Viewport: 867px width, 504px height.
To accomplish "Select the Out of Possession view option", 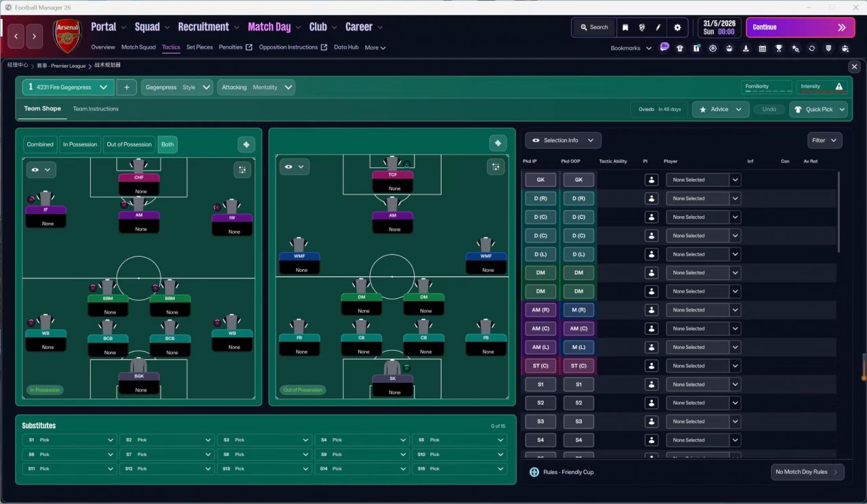I will 129,144.
